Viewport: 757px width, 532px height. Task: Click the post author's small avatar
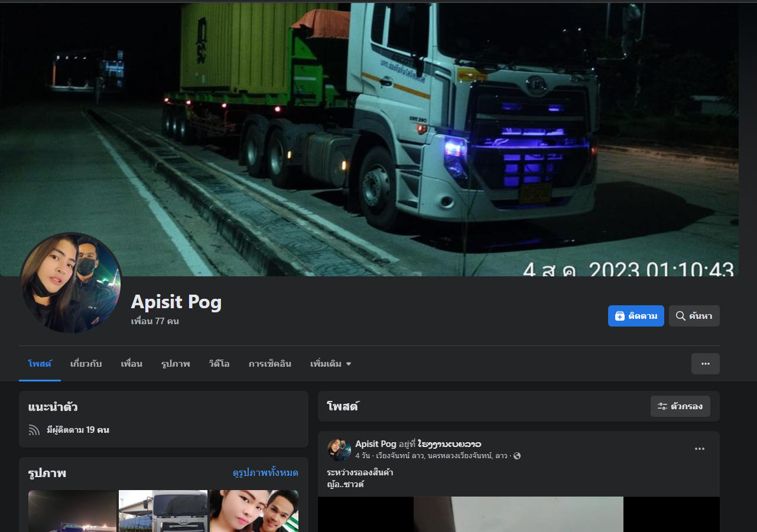339,449
